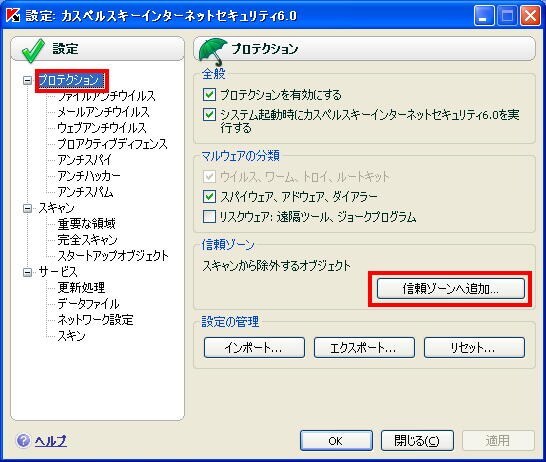This screenshot has height=462, width=546.
Task: Toggle スパイウェア、アドウェア、ダイアラー checkbox
Action: pos(209,197)
